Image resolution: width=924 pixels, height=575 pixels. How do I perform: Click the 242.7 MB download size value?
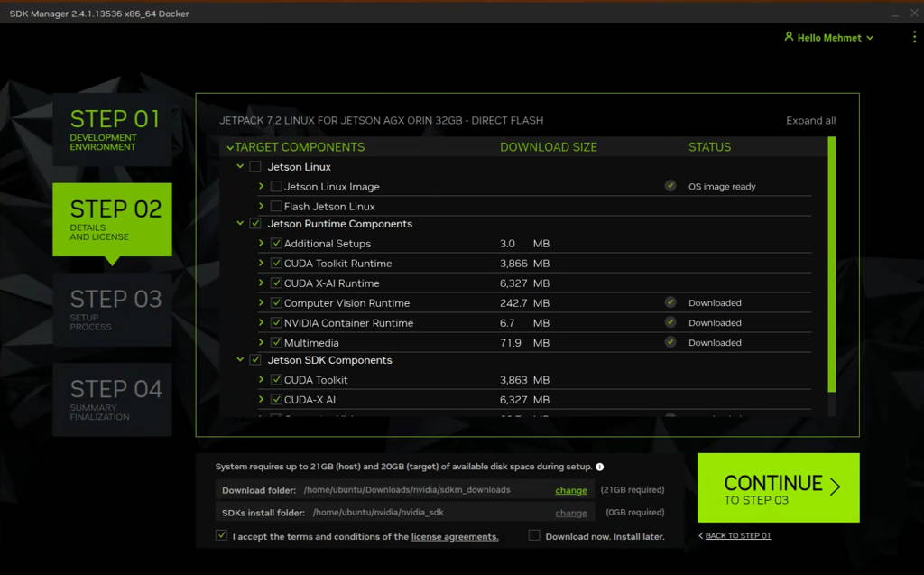[524, 302]
